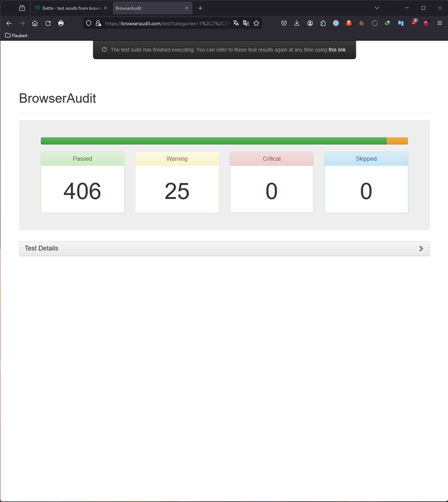Open a new tab with the plus button
448x502 pixels.
click(200, 8)
